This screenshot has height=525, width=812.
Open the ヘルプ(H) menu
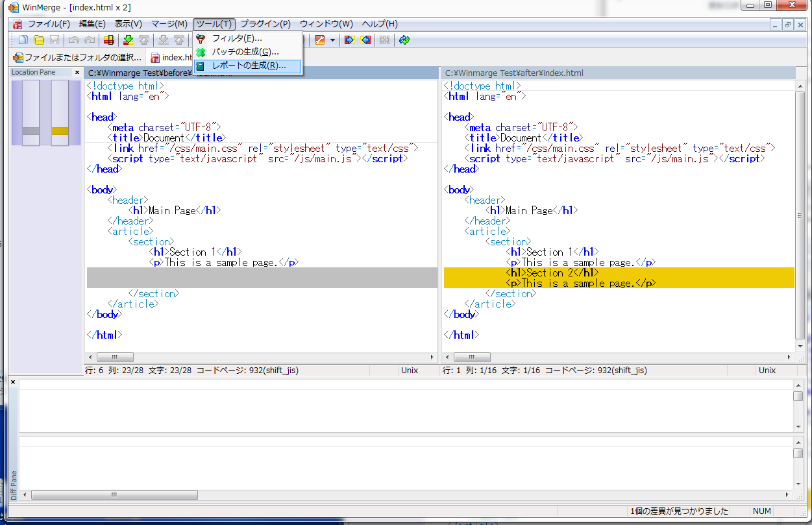coord(380,24)
